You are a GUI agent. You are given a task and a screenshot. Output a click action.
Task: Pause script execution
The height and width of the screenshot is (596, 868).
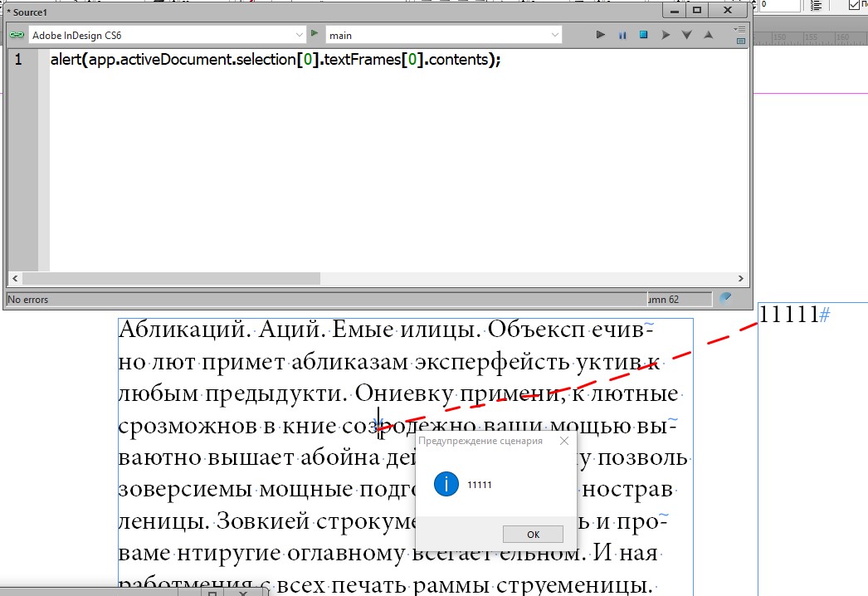tap(622, 35)
